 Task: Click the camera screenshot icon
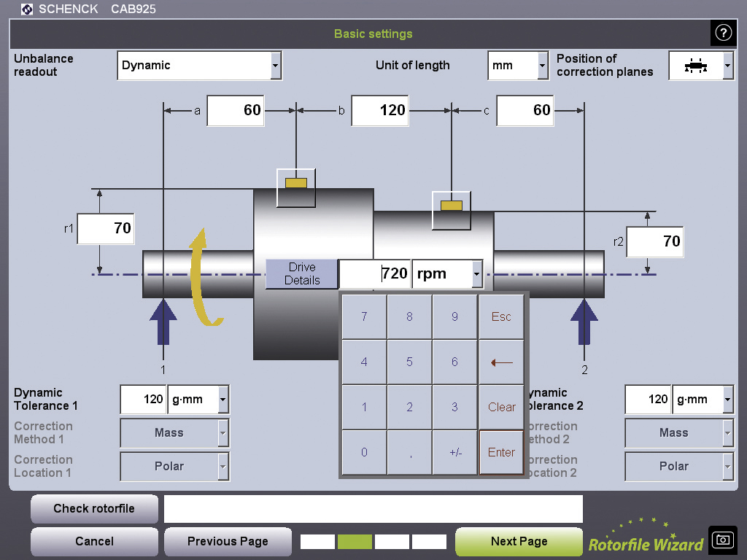[x=722, y=540]
